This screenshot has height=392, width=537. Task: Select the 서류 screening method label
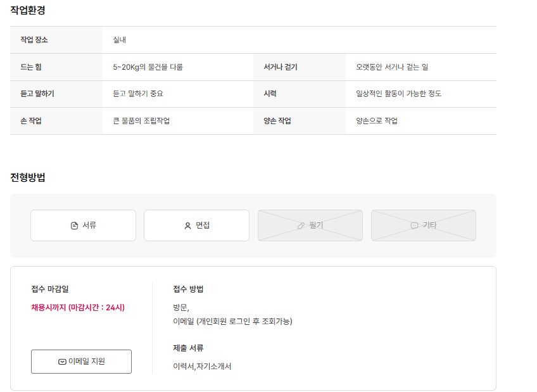(89, 225)
